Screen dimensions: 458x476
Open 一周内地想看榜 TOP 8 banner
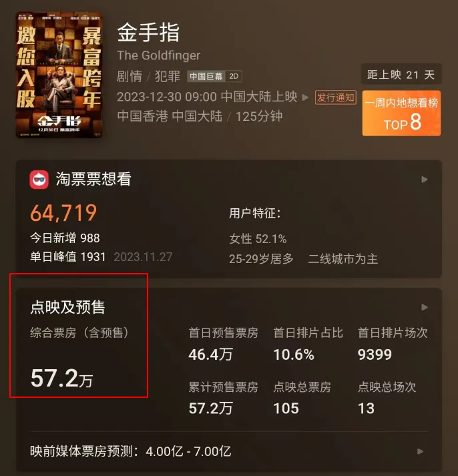click(x=401, y=113)
